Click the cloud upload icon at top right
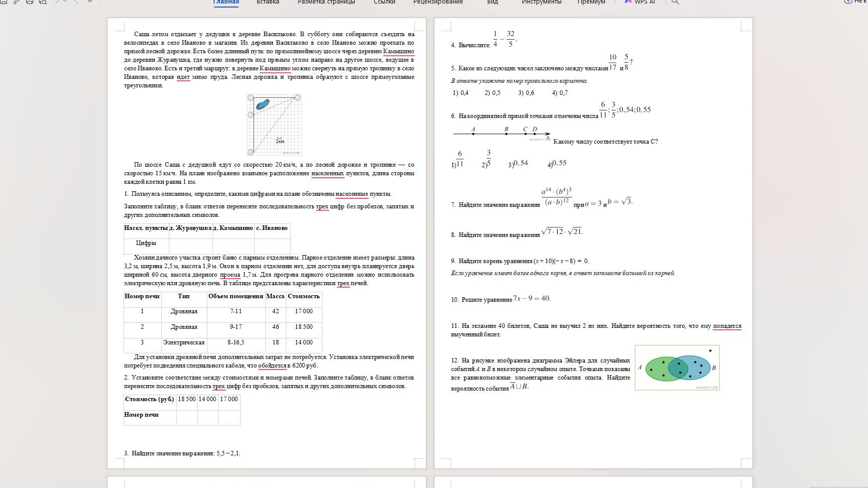Viewport: 868px width, 488px height. 848,2
